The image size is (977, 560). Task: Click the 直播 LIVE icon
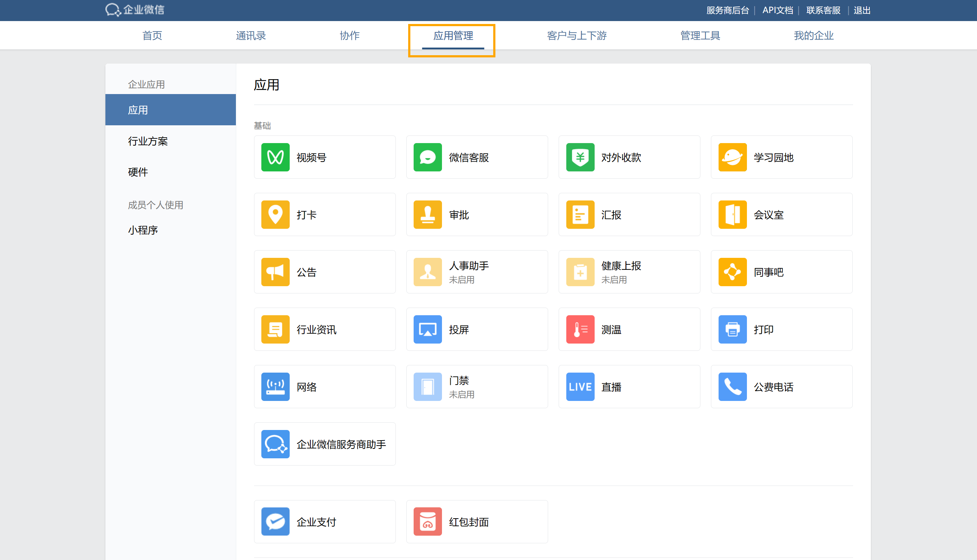580,386
